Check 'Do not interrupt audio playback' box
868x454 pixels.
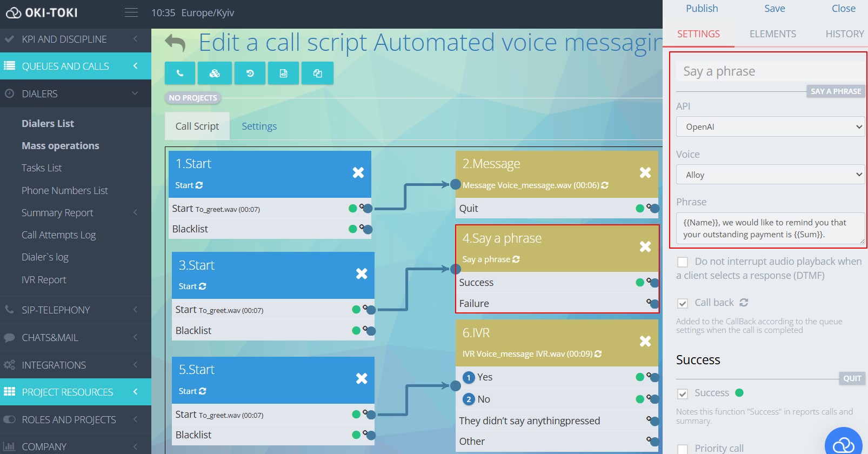(x=683, y=262)
